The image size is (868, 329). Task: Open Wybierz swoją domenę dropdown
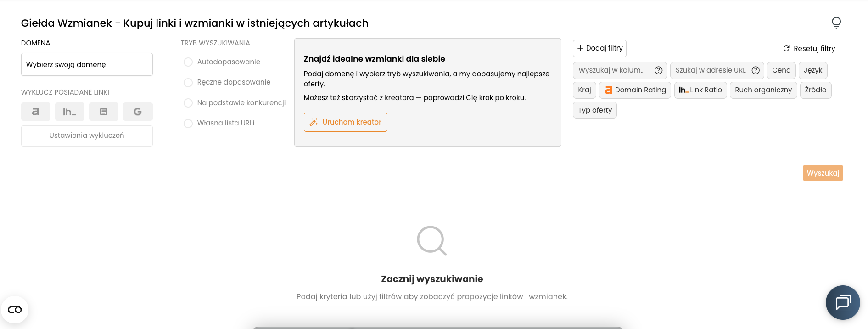[x=87, y=64]
